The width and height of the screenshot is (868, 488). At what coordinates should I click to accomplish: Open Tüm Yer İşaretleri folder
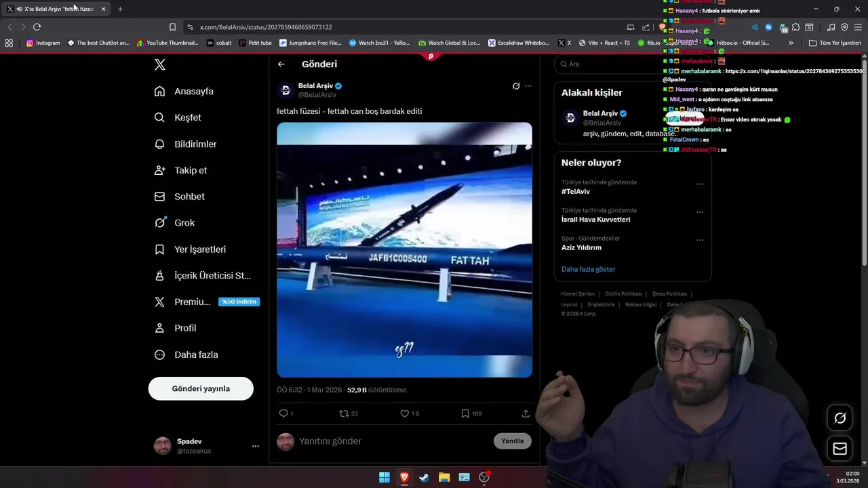point(835,43)
